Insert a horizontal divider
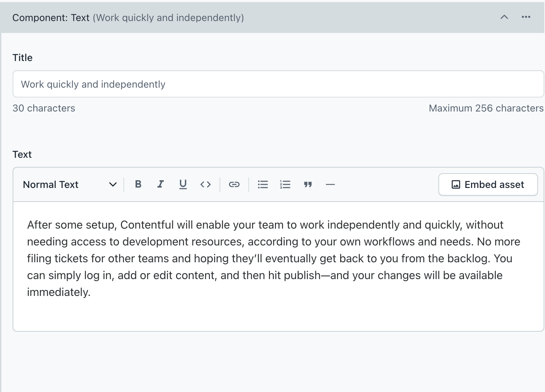This screenshot has width=545, height=392. coord(330,184)
